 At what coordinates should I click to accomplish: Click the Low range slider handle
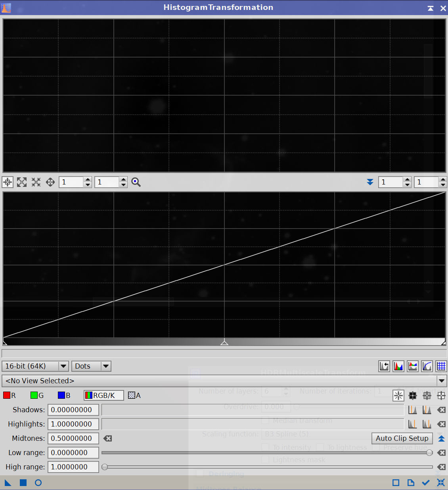point(429,453)
